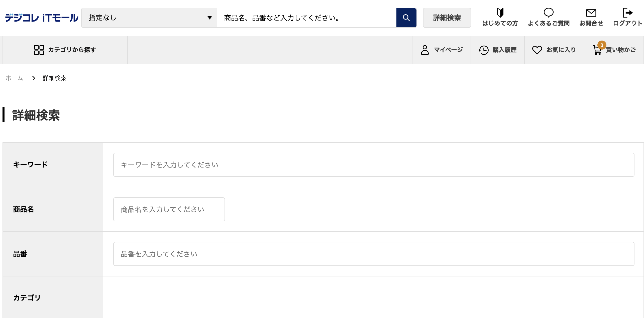Select the 詳細検索 breadcrumb item
Image resolution: width=644 pixels, height=318 pixels.
click(x=55, y=78)
